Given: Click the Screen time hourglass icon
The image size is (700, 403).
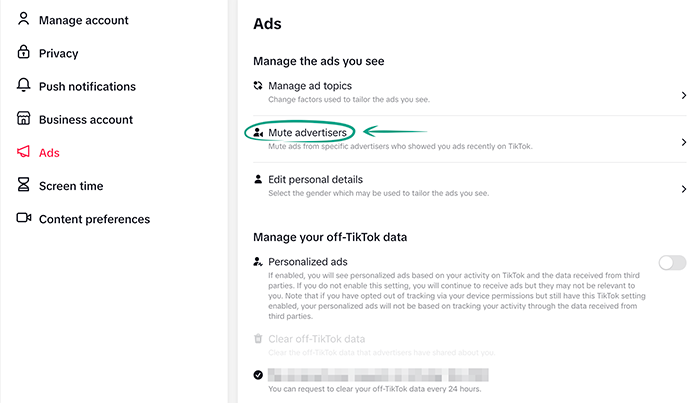Looking at the screenshot, I should [24, 185].
